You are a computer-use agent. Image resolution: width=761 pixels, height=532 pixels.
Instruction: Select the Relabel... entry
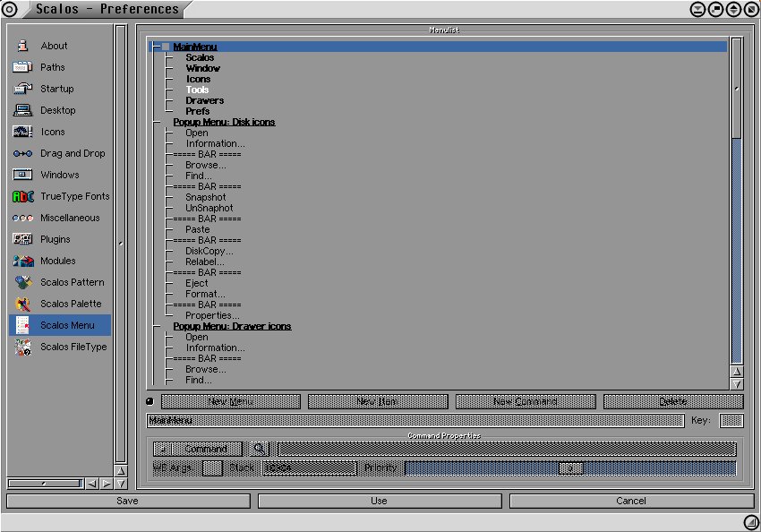click(205, 262)
